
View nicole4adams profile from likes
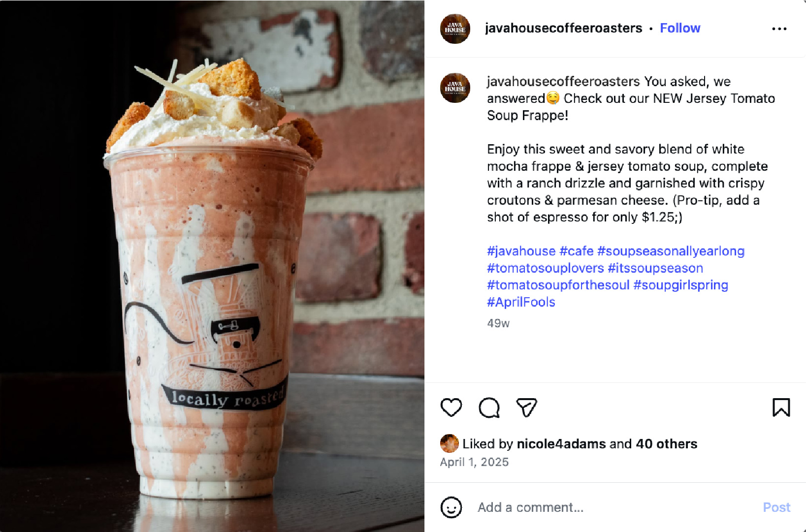561,444
